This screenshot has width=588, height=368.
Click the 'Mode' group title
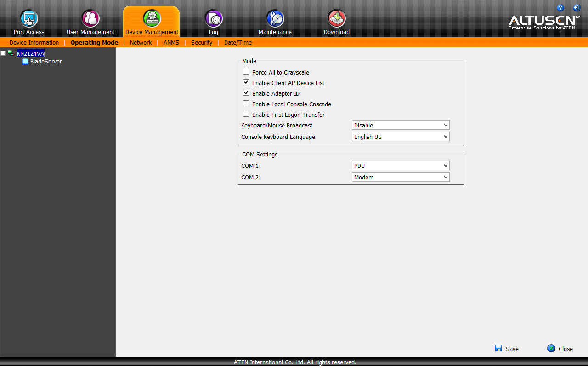pos(249,61)
